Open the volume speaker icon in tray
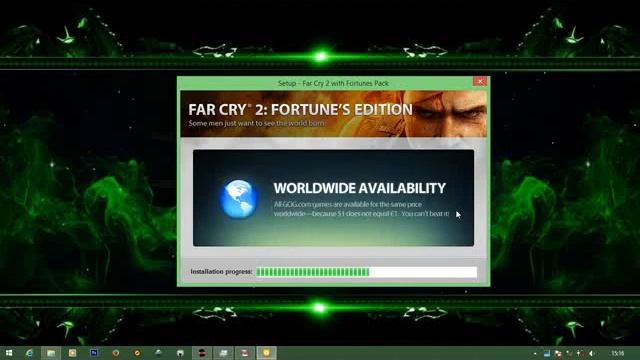The image size is (640, 360). point(591,353)
